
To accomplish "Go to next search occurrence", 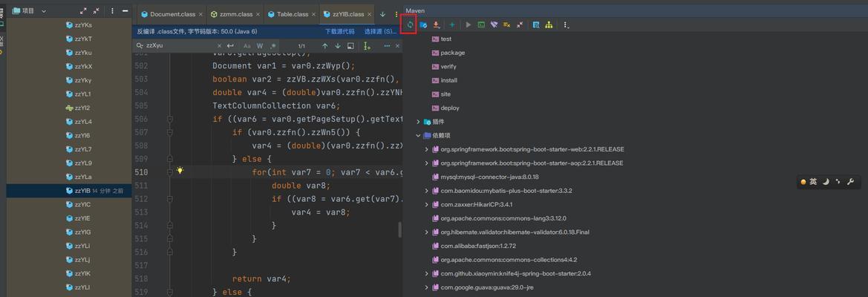I will tap(338, 46).
